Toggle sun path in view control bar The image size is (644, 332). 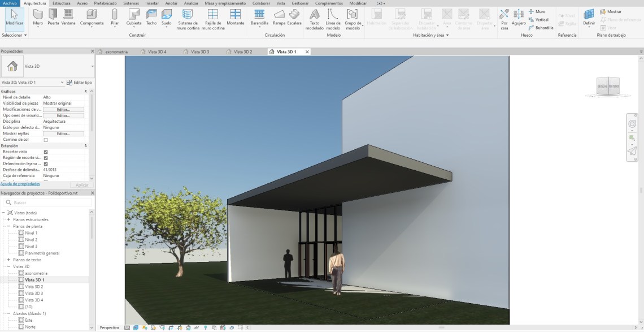click(145, 327)
